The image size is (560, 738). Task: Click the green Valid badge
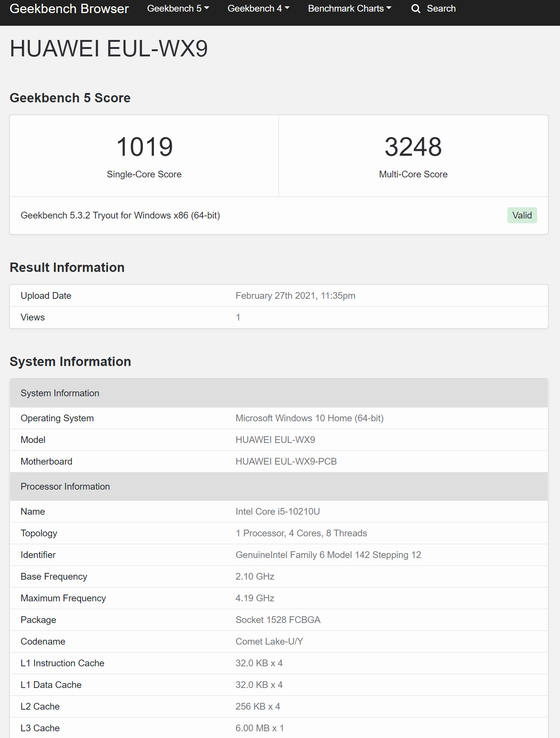pyautogui.click(x=522, y=215)
